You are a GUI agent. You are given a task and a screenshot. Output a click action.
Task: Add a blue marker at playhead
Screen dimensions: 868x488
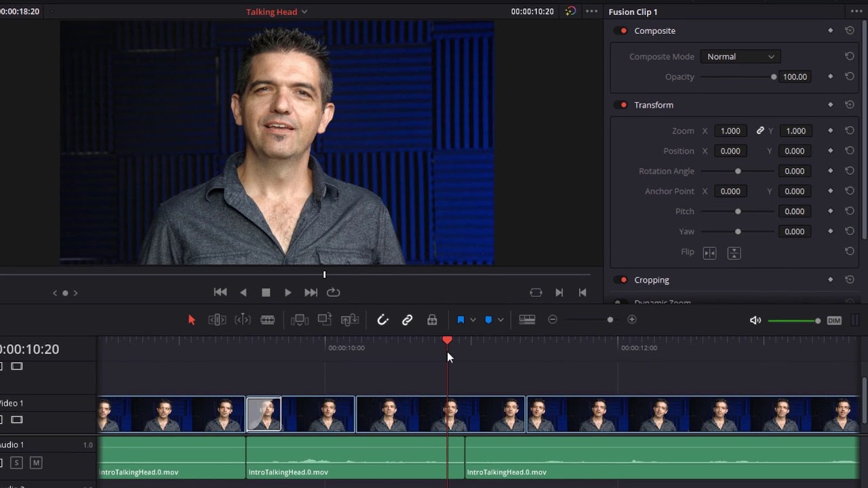click(488, 320)
